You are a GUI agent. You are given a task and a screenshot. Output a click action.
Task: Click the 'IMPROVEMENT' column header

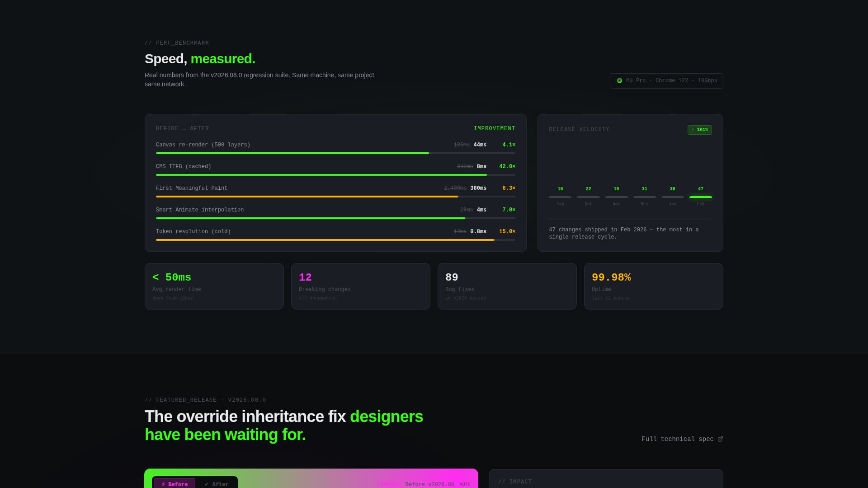coord(495,129)
